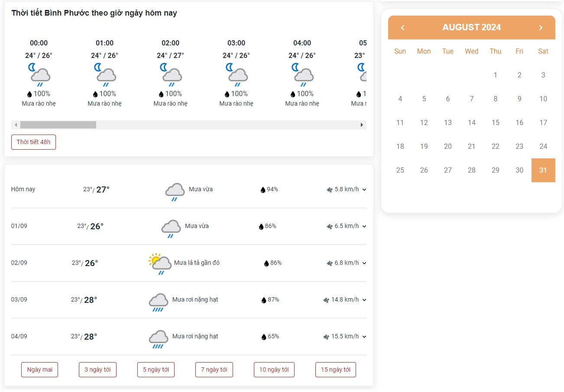Click the wind icon beside 14.8 km/h

(326, 300)
